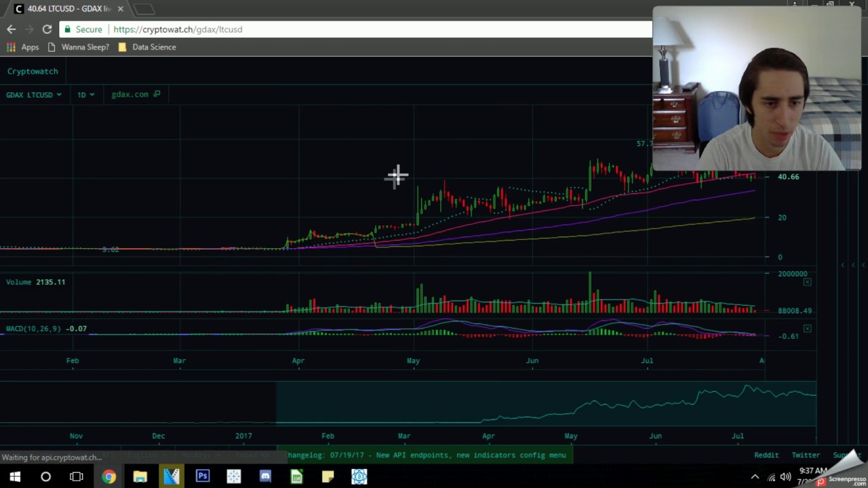Click 2017 on the overview timeline
Screen dimensions: 868x488
(x=243, y=436)
